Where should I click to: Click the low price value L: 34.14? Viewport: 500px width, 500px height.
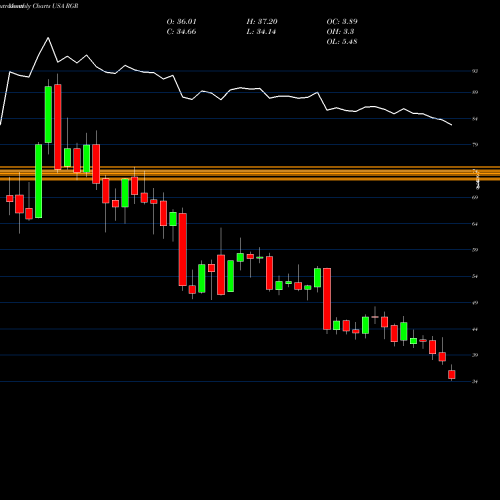262,32
